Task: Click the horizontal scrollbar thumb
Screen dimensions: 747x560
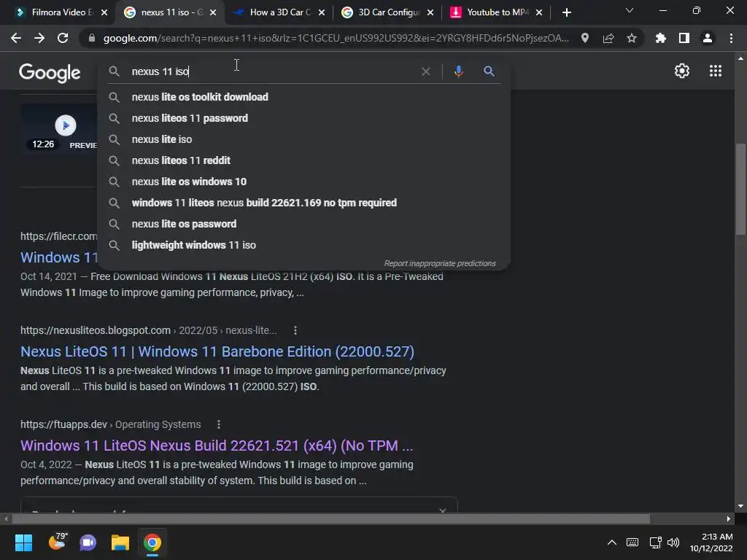Action: (331, 518)
